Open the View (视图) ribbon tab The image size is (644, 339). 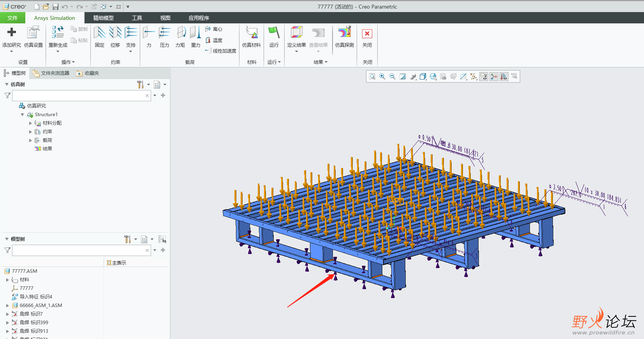coord(165,18)
